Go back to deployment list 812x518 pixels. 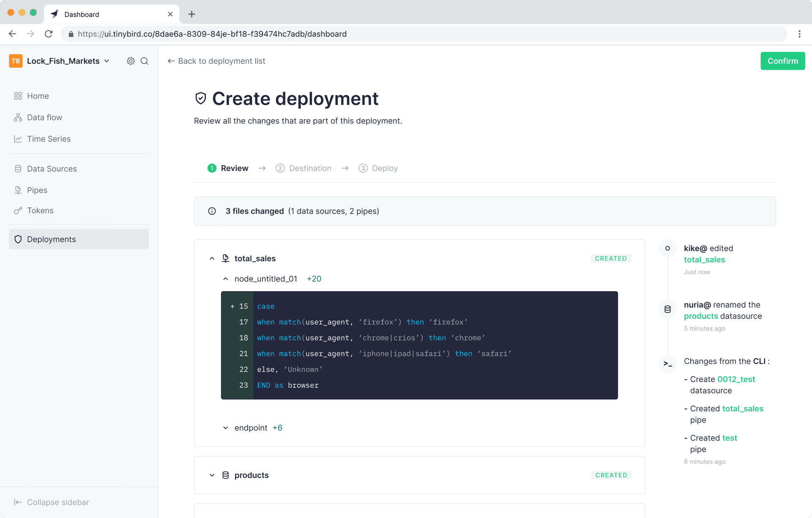[x=217, y=61]
